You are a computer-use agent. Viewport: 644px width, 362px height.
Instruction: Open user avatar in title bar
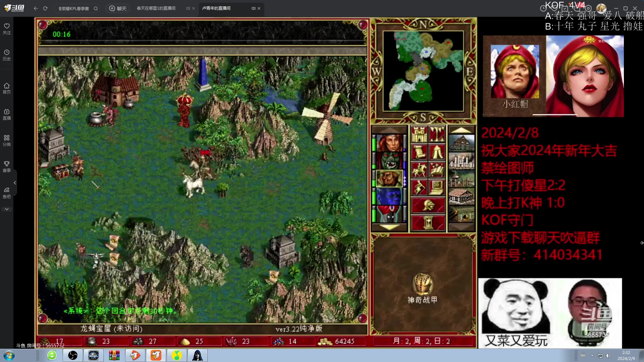pyautogui.click(x=601, y=8)
